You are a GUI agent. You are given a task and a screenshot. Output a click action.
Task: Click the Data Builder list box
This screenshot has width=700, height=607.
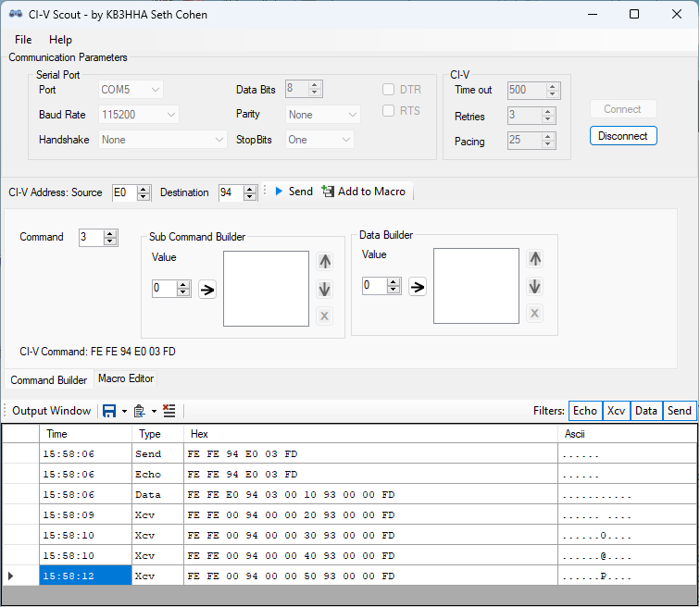tap(476, 286)
